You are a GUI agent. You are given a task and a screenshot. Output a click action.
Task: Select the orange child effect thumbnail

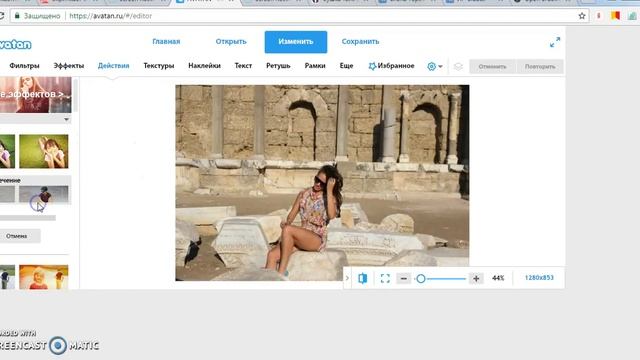point(44,277)
